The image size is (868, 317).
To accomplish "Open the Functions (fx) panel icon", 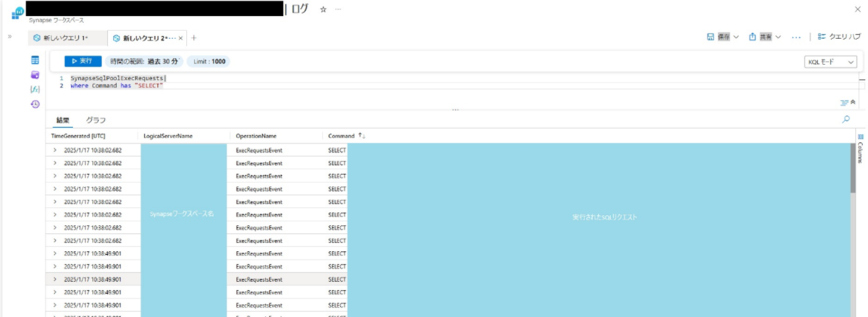I will point(35,89).
